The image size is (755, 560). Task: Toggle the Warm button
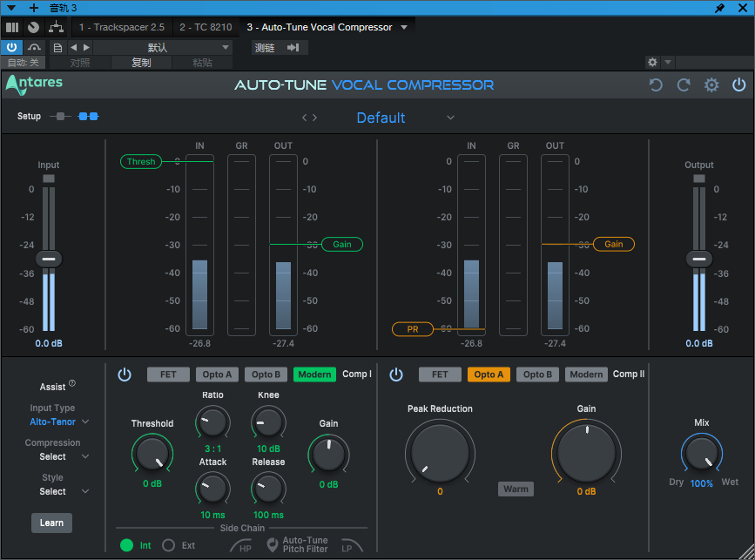516,489
